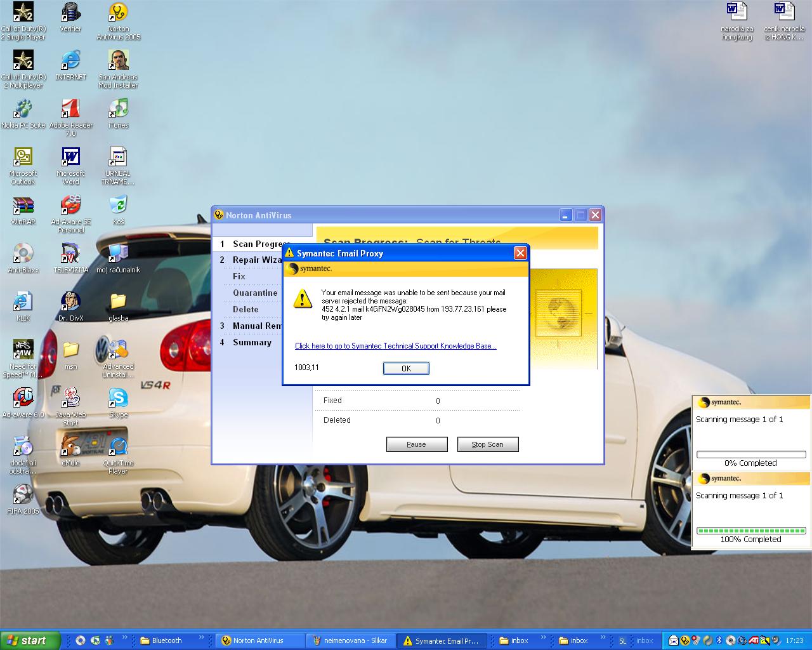812x650 pixels.
Task: Select Fix sub-step in Norton sidebar
Action: click(239, 276)
